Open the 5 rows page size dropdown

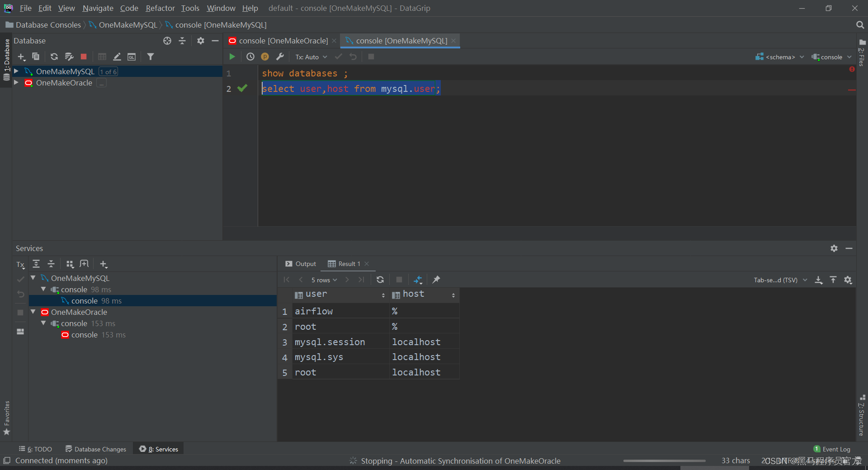[x=324, y=280]
